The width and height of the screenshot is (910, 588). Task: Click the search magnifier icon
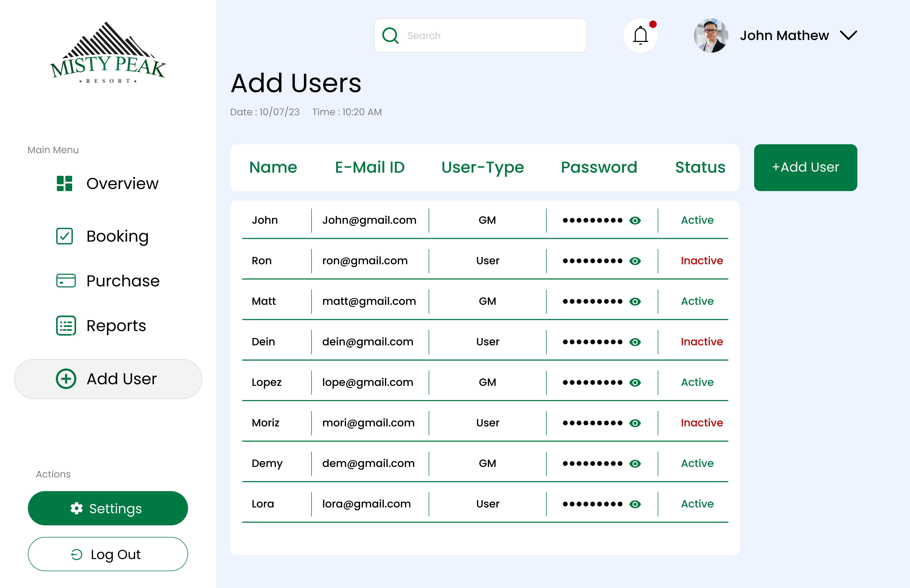[x=390, y=36]
